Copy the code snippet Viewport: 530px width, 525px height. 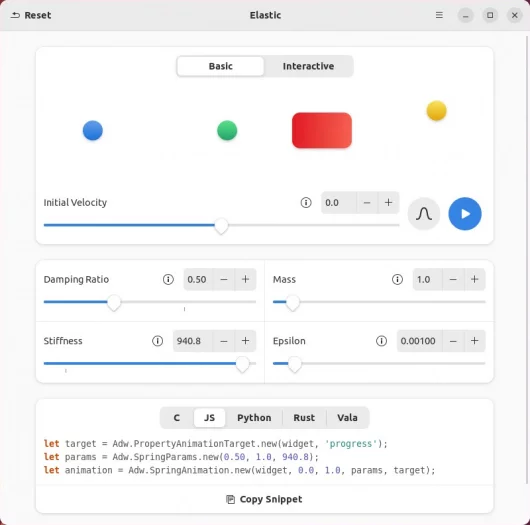pyautogui.click(x=264, y=499)
